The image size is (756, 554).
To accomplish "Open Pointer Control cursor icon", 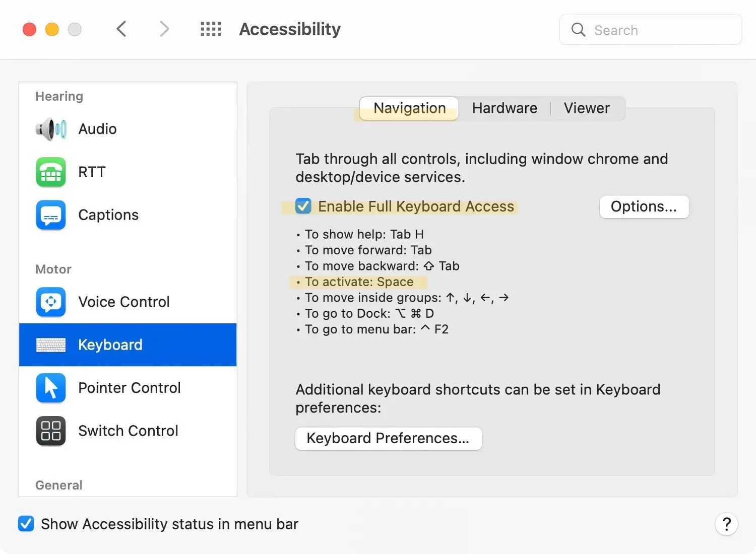I will tap(51, 388).
